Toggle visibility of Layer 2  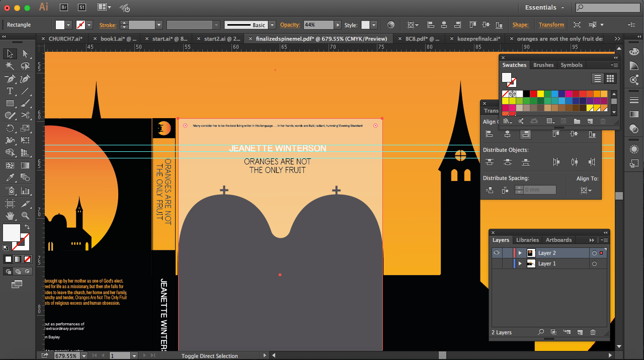coord(497,253)
